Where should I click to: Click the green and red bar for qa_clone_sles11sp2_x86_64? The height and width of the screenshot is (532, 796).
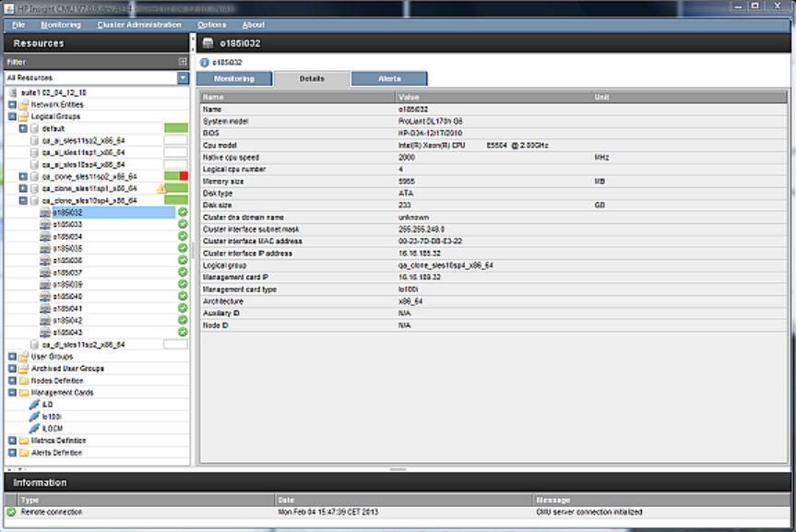click(x=175, y=176)
